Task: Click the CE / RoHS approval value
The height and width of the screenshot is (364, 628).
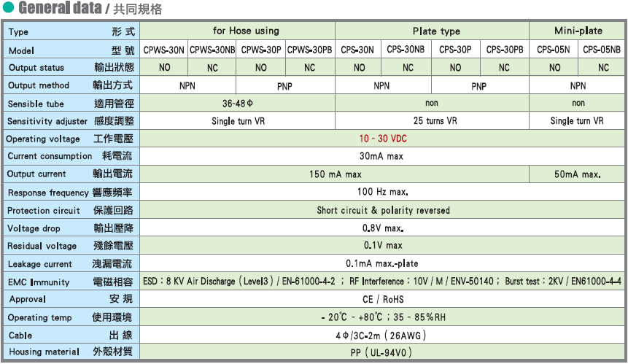Action: pos(383,299)
